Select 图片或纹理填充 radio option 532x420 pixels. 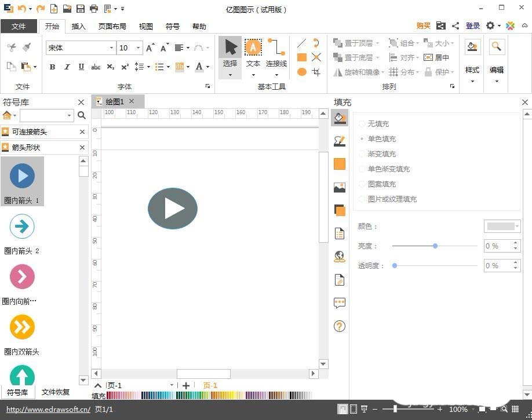[362, 199]
